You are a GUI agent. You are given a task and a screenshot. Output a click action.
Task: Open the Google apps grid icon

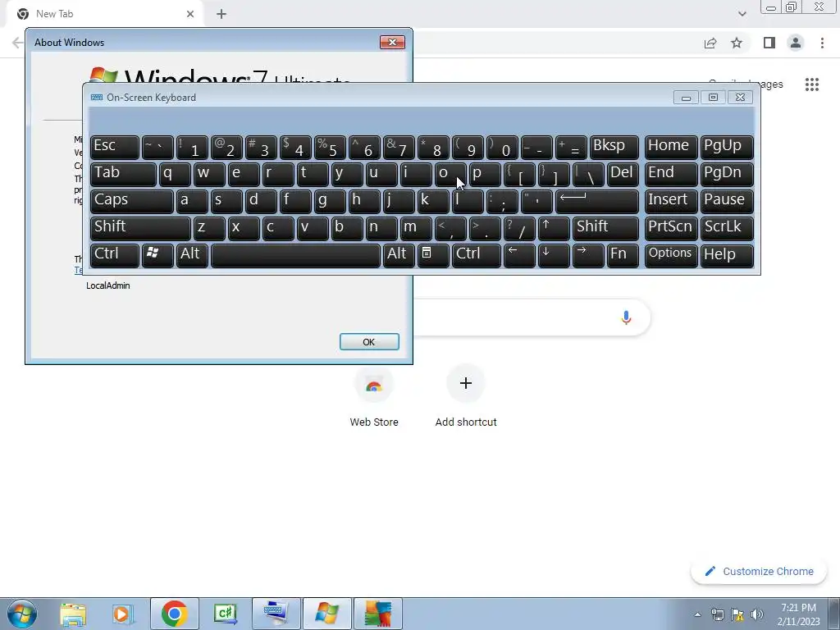[812, 84]
